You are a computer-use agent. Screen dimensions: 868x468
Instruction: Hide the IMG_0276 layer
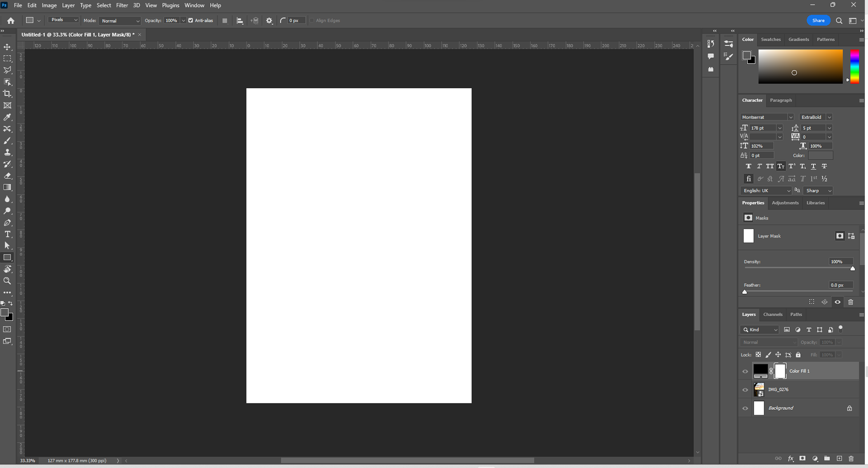(x=745, y=390)
